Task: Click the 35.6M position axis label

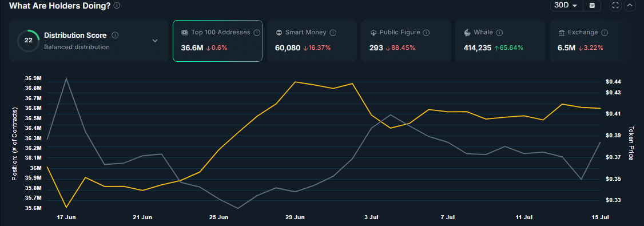Action: 33,208
